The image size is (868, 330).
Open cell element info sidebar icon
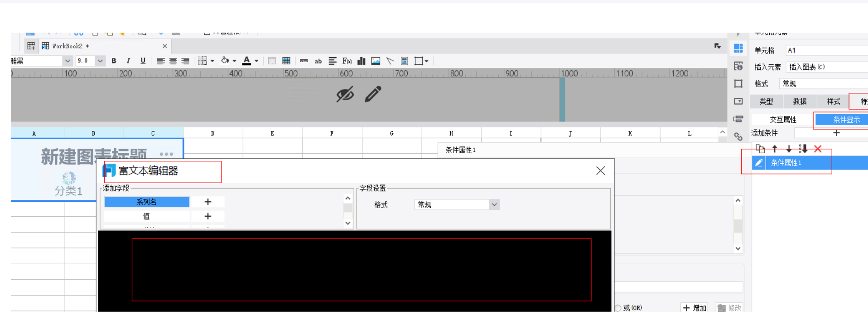click(x=738, y=66)
